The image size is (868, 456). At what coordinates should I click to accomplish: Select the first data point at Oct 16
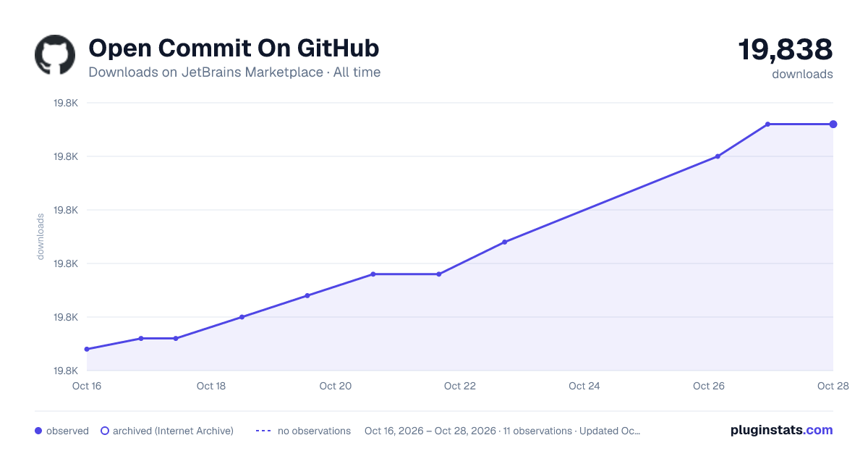pos(87,349)
